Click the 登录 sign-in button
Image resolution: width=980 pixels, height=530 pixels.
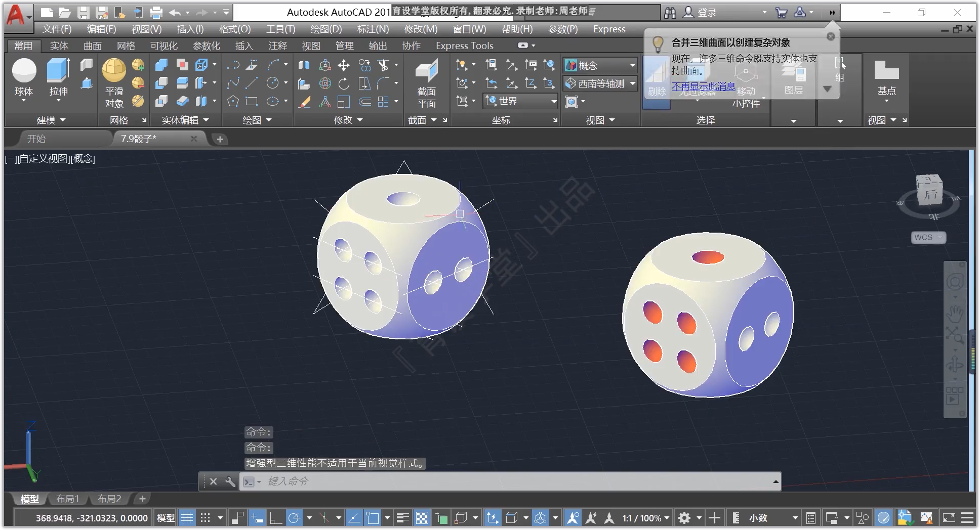(x=700, y=13)
